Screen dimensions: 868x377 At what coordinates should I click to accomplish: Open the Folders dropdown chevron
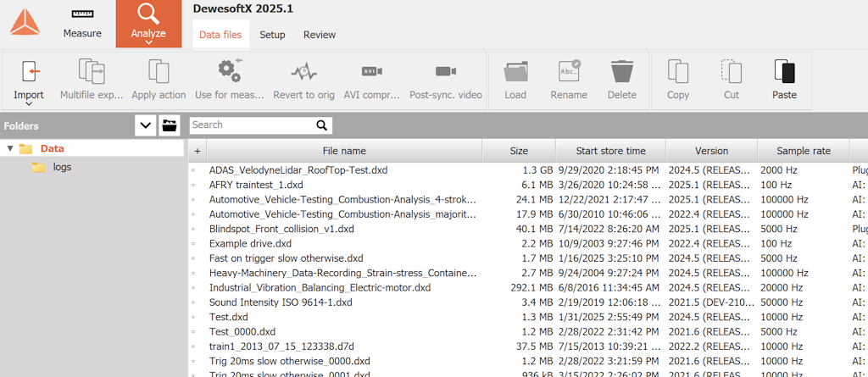(x=146, y=125)
